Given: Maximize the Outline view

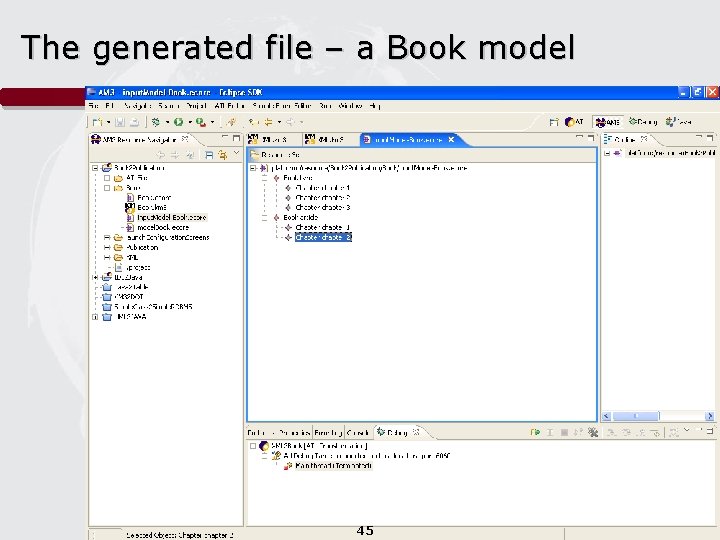Looking at the screenshot, I should pos(710,138).
